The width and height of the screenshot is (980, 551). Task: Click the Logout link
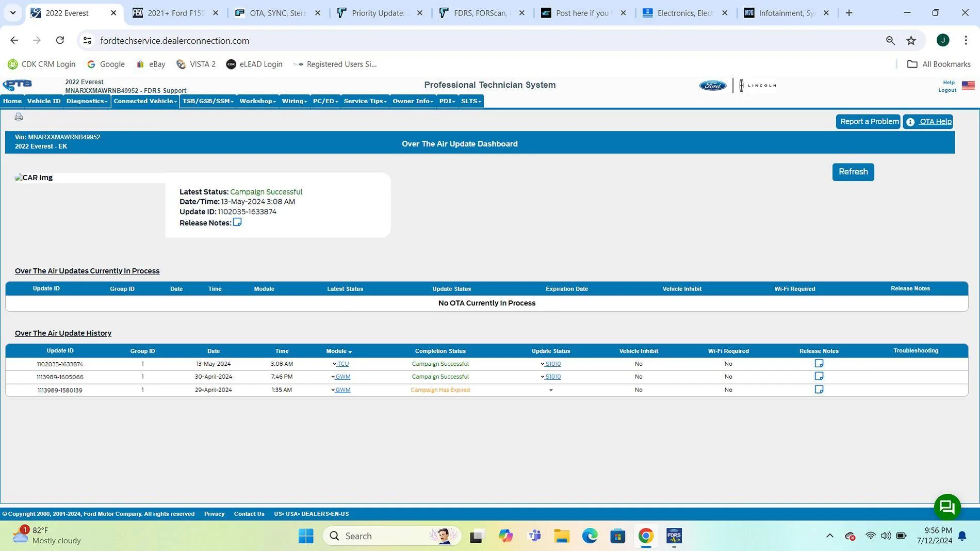click(947, 90)
